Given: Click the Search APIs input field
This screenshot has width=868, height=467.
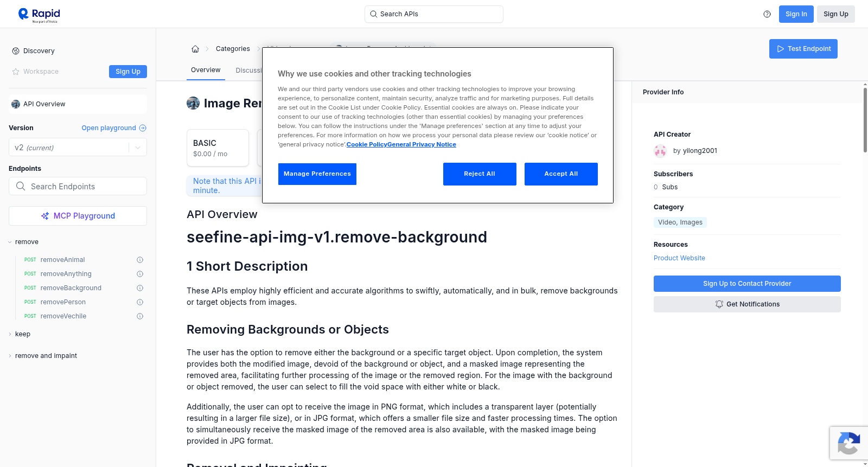Looking at the screenshot, I should point(434,14).
